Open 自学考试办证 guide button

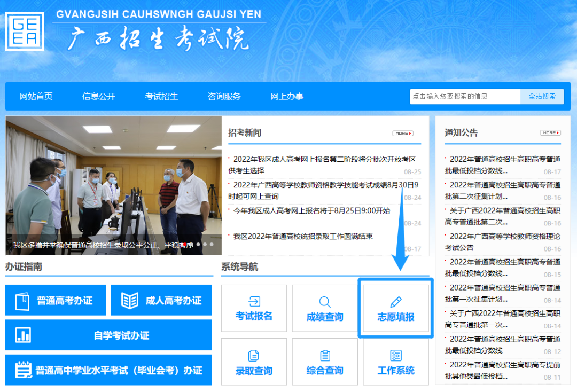pos(108,335)
